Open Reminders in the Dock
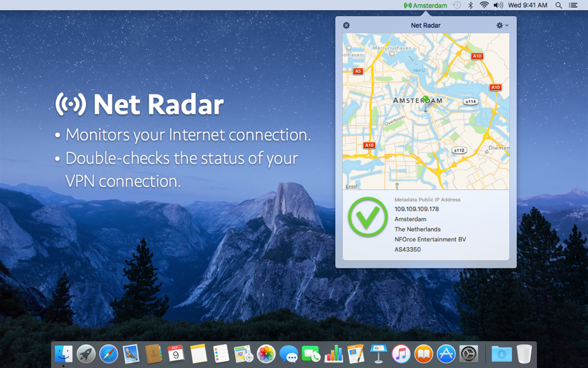This screenshot has height=368, width=588. 221,354
